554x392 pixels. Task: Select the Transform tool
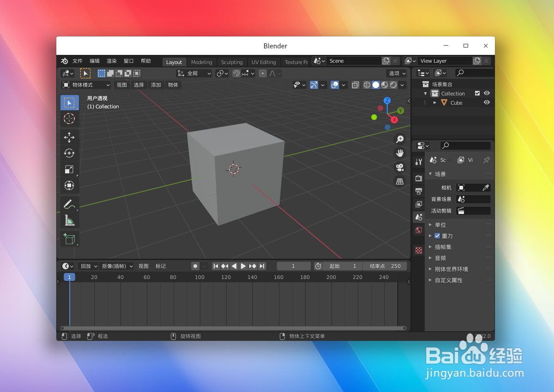pos(69,185)
